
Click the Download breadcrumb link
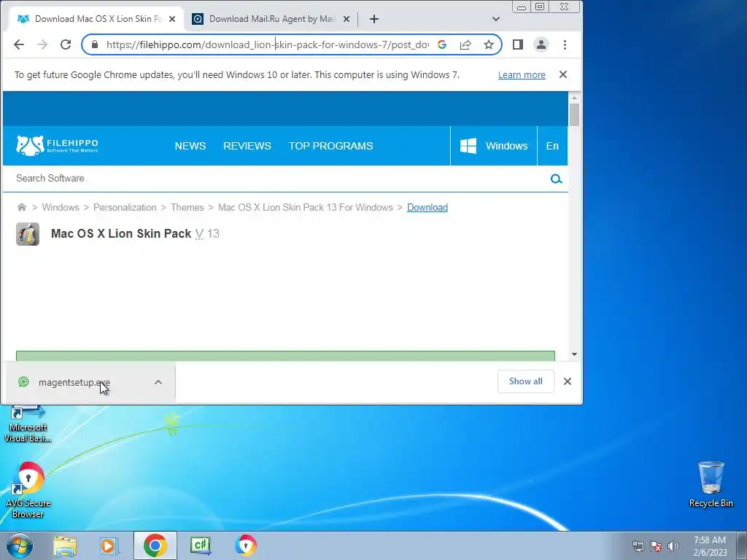tap(427, 208)
